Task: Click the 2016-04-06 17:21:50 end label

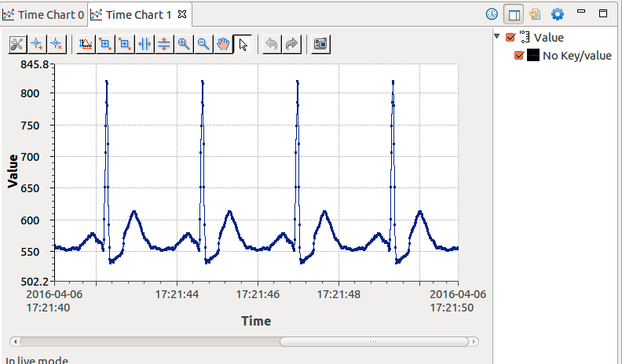Action: 458,301
